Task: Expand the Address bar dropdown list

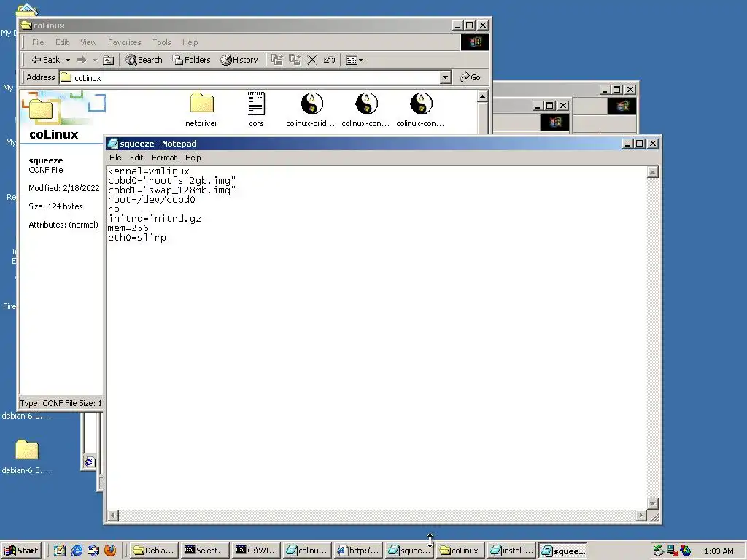Action: coord(446,77)
